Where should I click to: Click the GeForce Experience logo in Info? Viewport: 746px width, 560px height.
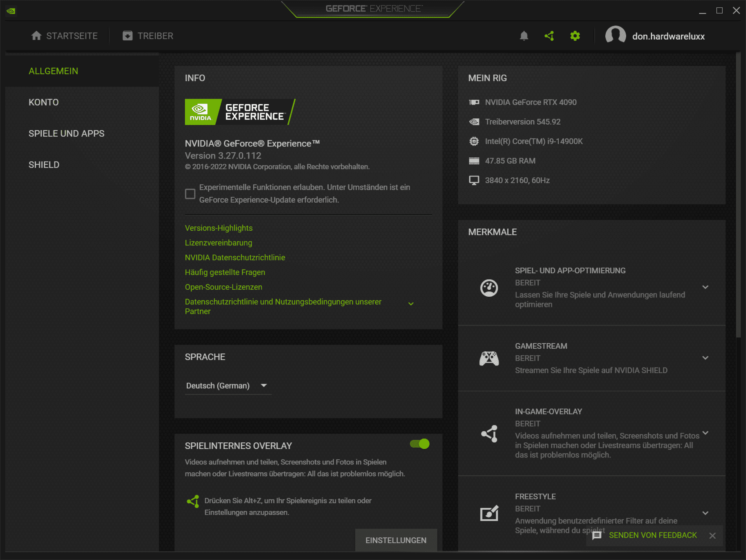click(x=240, y=112)
